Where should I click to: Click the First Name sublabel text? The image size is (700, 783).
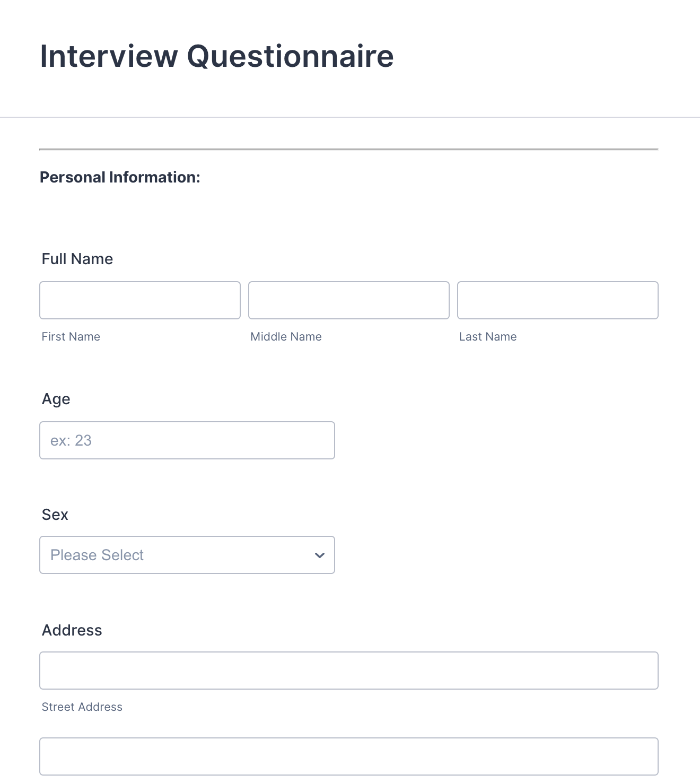(x=71, y=337)
